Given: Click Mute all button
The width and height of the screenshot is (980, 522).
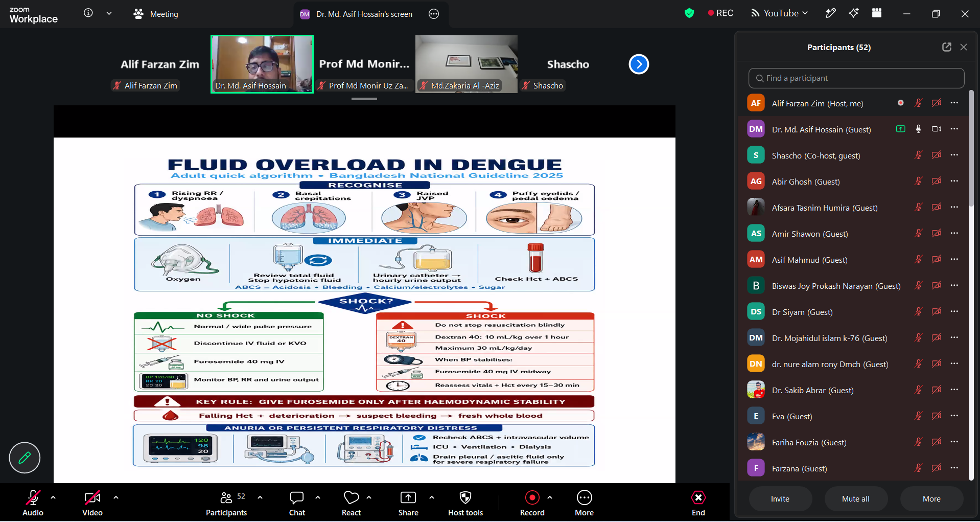Looking at the screenshot, I should point(856,499).
